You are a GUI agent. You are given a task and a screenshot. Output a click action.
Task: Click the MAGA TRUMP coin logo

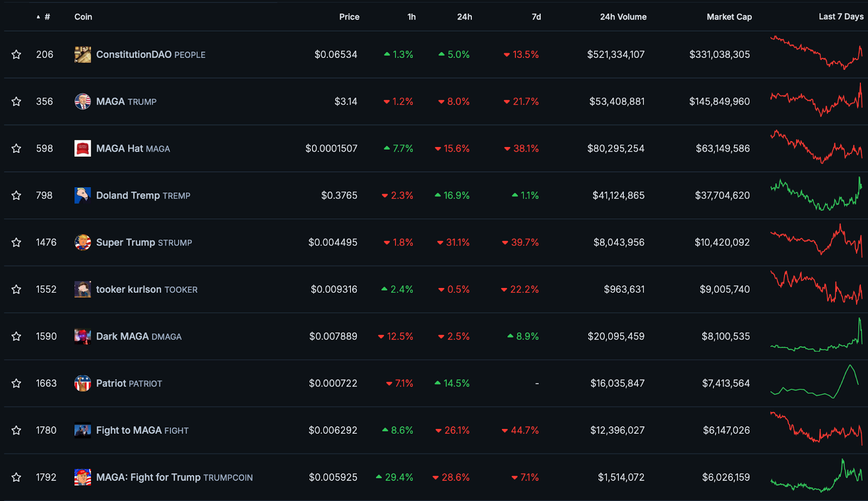coord(82,101)
